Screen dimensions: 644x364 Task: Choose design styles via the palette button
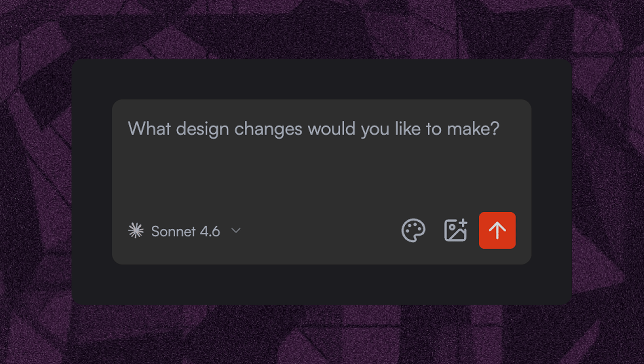click(413, 230)
